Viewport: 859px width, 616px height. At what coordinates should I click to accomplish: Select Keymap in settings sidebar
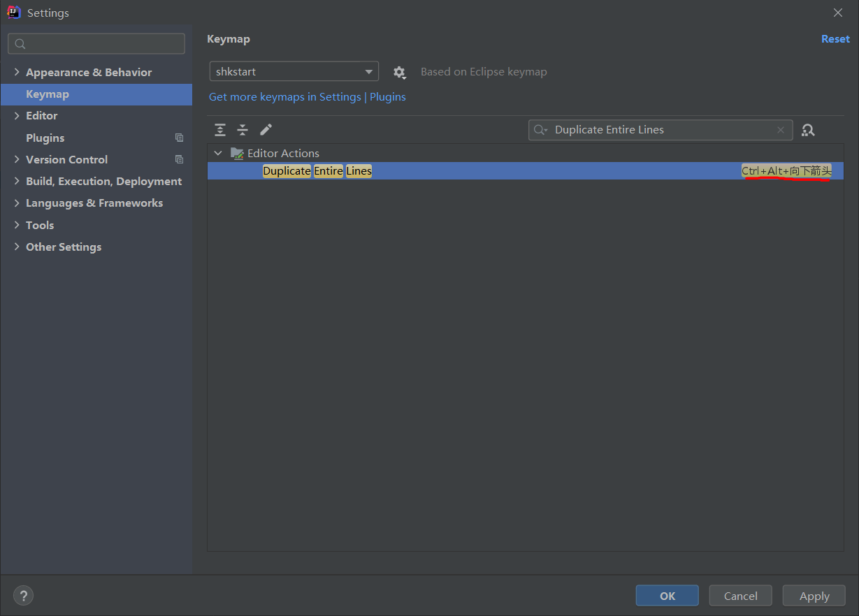[x=96, y=94]
